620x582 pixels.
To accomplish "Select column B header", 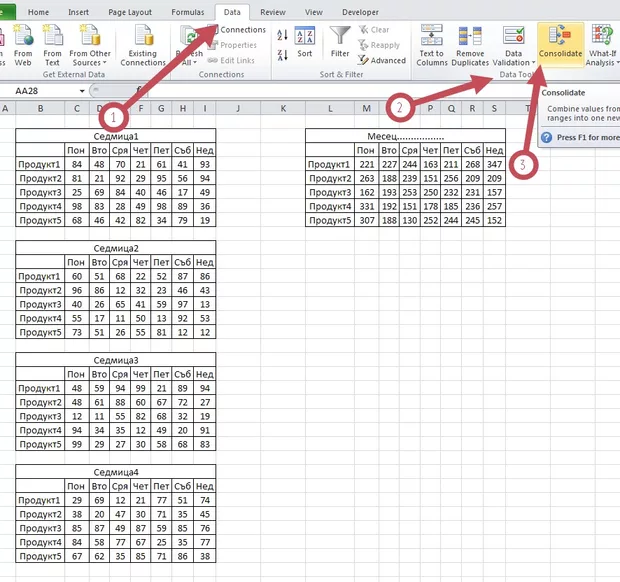I will coord(40,108).
